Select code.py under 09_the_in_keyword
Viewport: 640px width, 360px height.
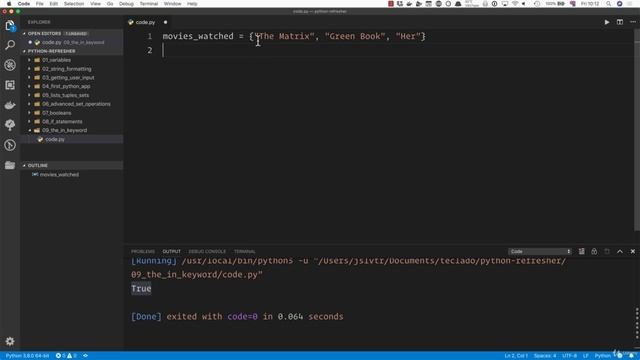pos(55,139)
